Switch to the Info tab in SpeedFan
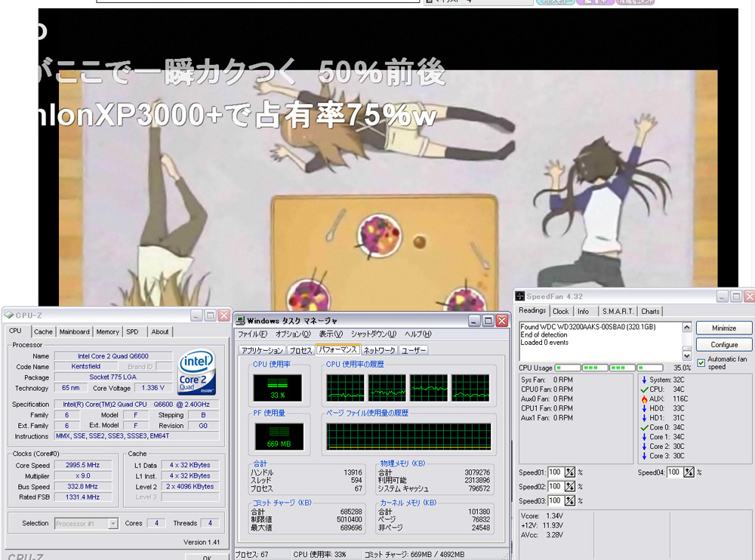This screenshot has height=560, width=755. (x=583, y=312)
